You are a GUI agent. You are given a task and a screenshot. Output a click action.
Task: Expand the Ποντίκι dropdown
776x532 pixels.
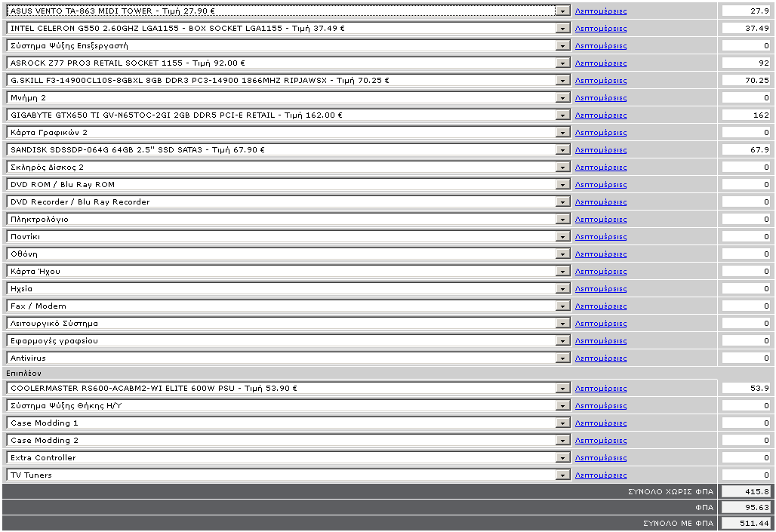tap(288, 236)
